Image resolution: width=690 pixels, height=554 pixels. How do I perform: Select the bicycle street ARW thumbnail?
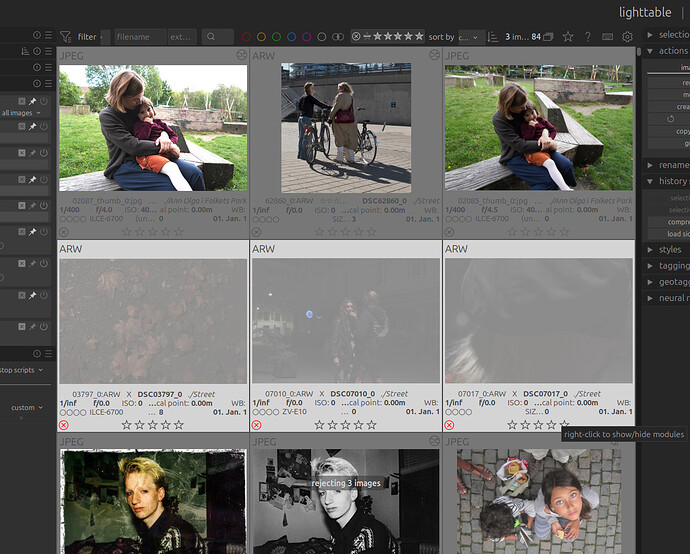pos(346,128)
